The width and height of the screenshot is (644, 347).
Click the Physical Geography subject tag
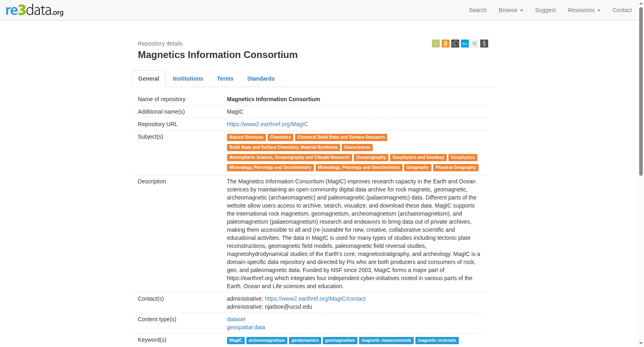(456, 168)
